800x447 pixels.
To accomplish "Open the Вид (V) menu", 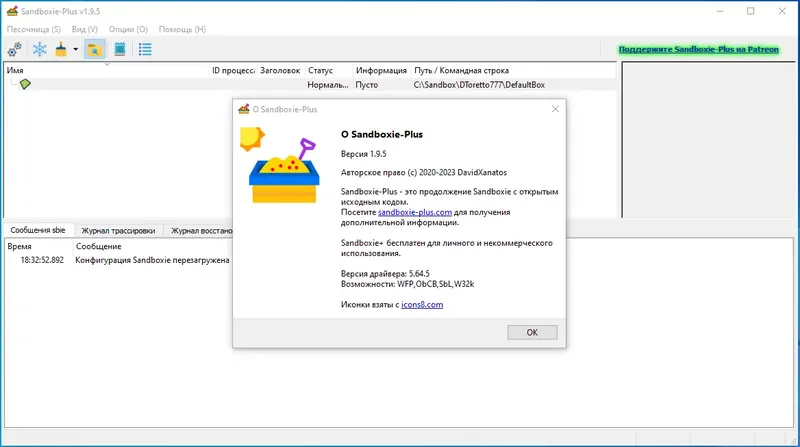I will click(x=85, y=30).
